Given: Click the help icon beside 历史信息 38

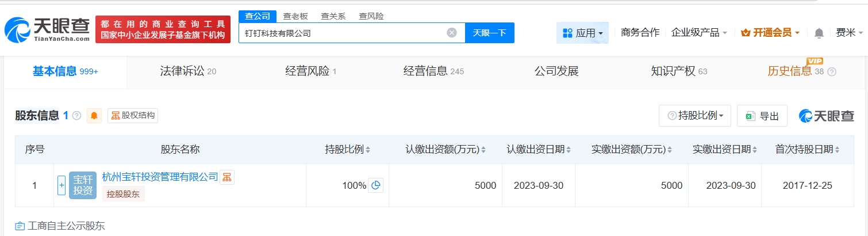Looking at the screenshot, I should coord(831,72).
